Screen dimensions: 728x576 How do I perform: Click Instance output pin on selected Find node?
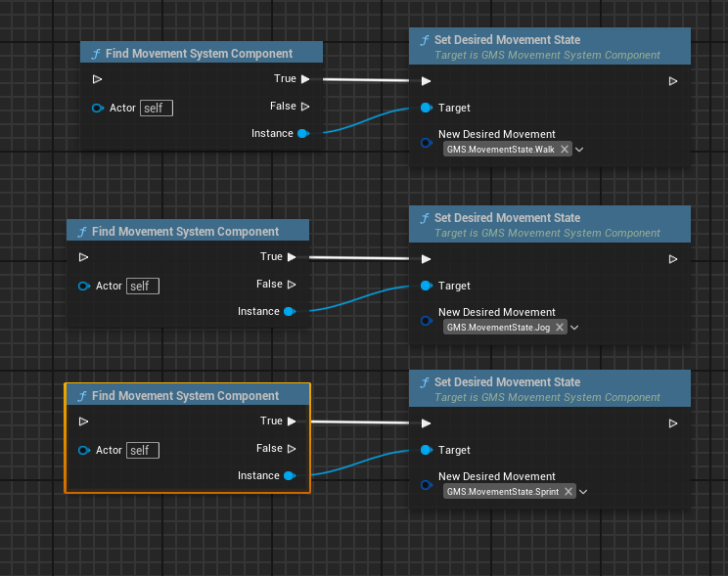click(290, 475)
